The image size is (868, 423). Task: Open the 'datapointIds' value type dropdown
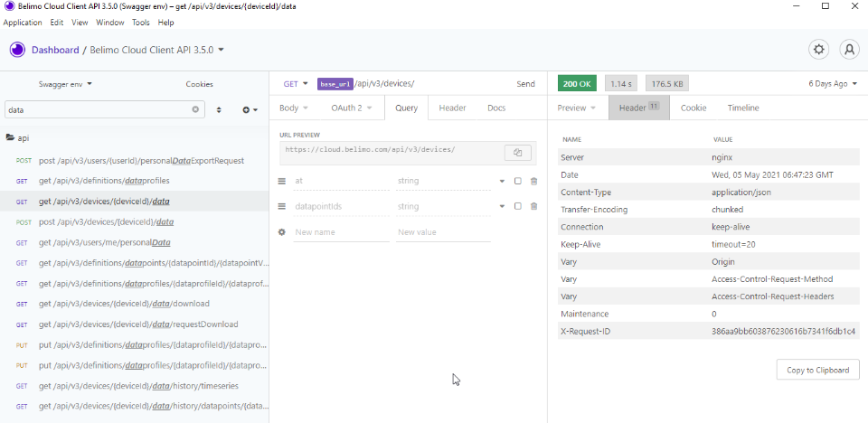coord(502,206)
